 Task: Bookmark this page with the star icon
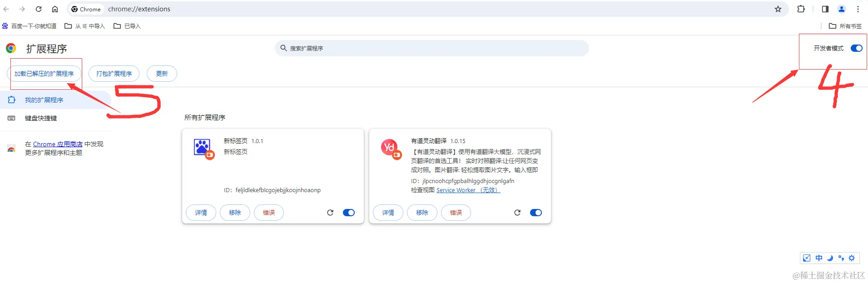pyautogui.click(x=778, y=9)
